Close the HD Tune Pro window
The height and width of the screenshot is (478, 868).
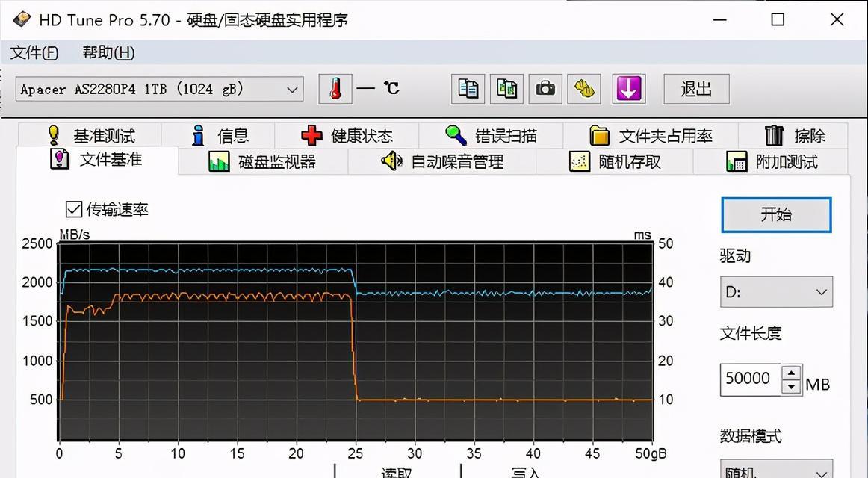pyautogui.click(x=837, y=20)
